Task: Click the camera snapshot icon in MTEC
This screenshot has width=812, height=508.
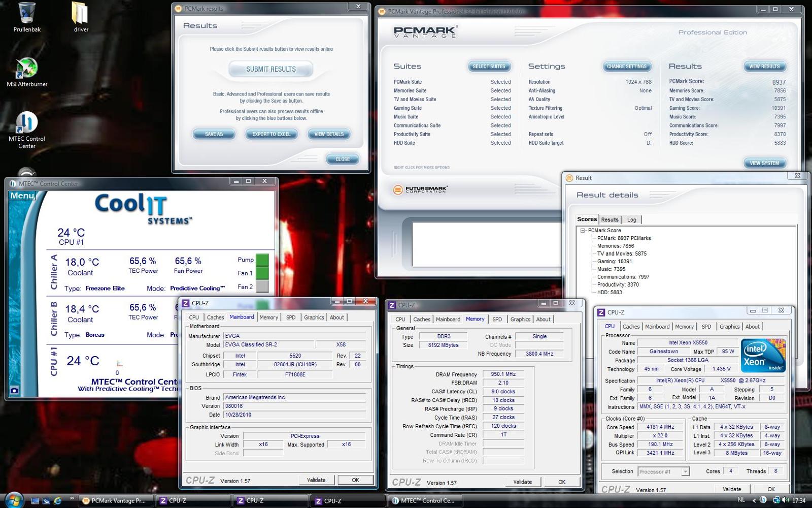Action: point(14,390)
